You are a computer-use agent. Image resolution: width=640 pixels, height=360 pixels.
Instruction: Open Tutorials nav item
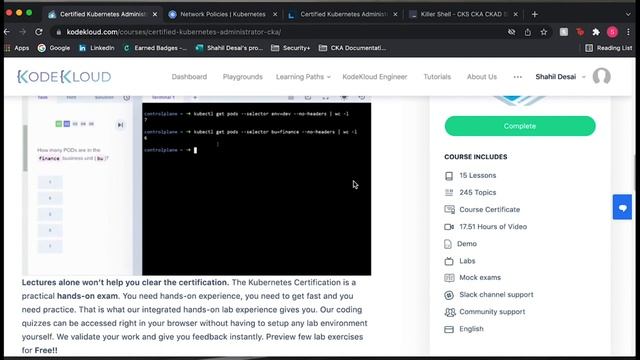pos(437,77)
